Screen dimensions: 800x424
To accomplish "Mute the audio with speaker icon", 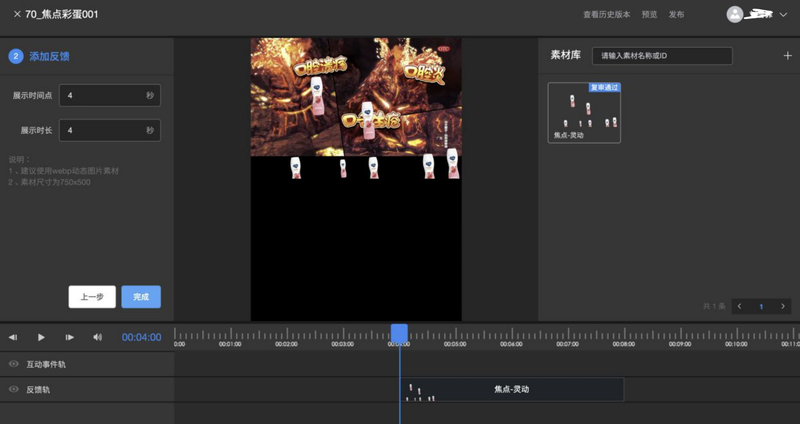I will tap(97, 337).
